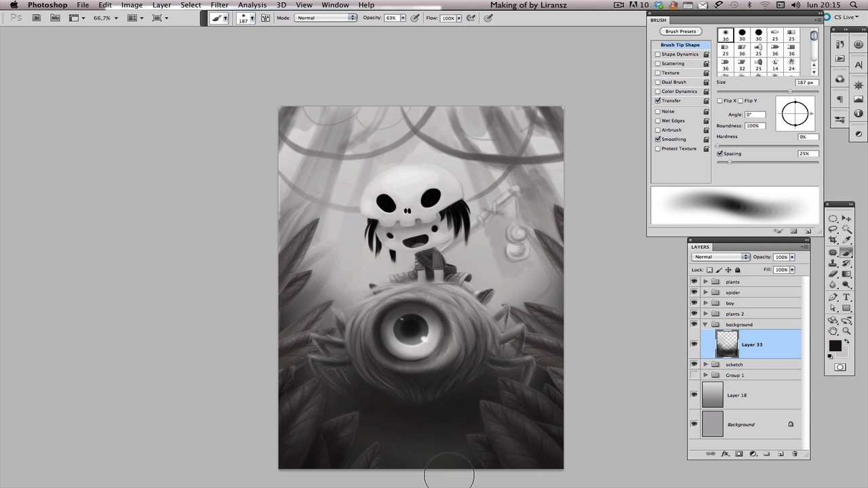Enable airbrush mode icon next to Flow
Screen dimensions: 868x488
pos(471,18)
